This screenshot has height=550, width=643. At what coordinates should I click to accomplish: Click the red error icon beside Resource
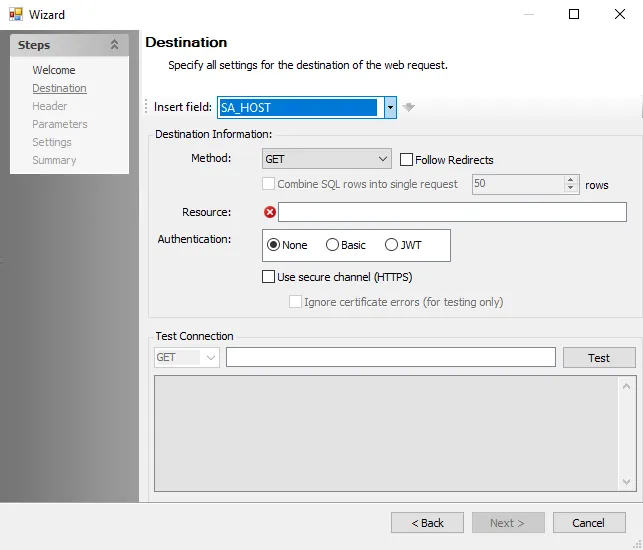tap(269, 212)
